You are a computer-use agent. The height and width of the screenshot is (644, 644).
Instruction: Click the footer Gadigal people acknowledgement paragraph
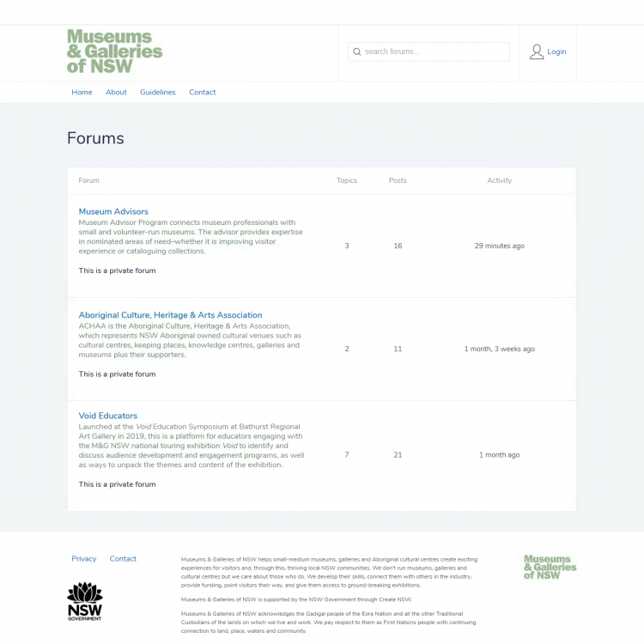(328, 623)
